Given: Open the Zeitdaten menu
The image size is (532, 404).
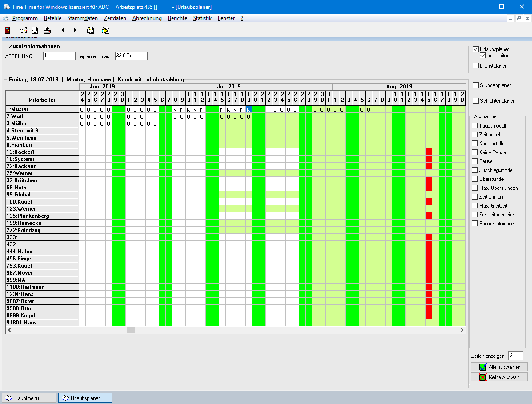Looking at the screenshot, I should 115,18.
